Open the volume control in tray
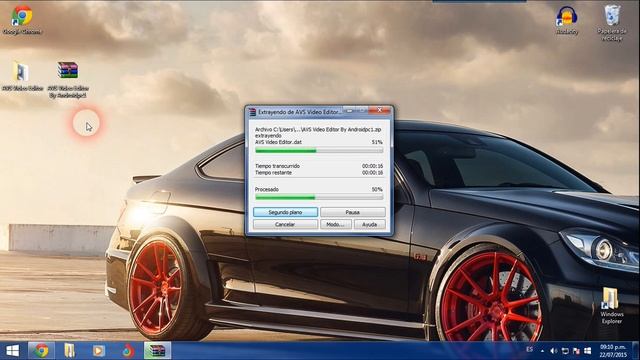The image size is (640, 360). (x=553, y=351)
